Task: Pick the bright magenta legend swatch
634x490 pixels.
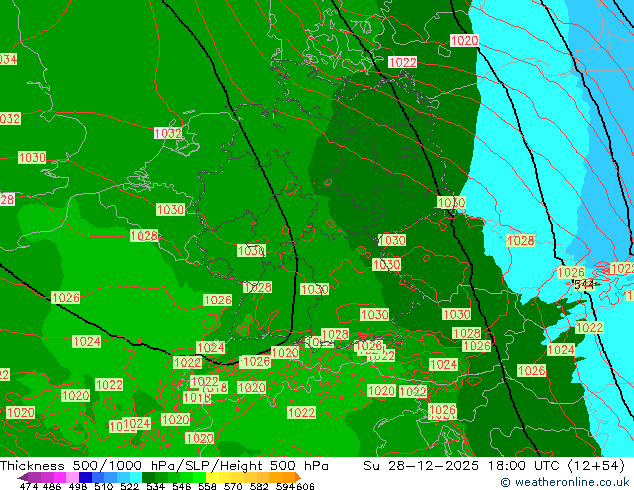Action: 60,477
